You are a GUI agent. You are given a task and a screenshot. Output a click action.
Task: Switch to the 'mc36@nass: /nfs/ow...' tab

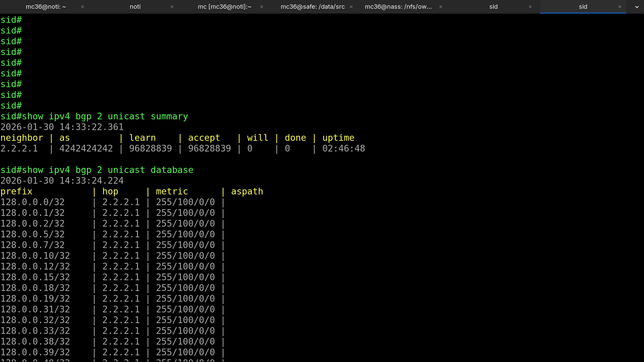pyautogui.click(x=398, y=7)
